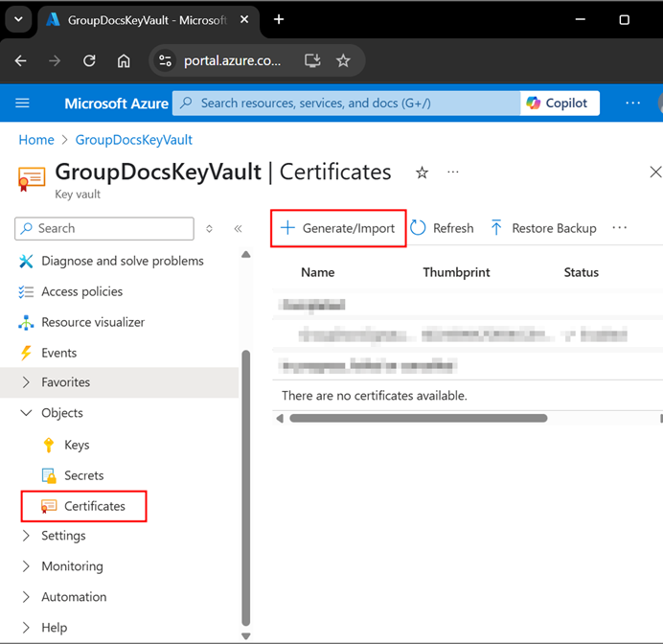Expand the Monitoring section

(26, 566)
